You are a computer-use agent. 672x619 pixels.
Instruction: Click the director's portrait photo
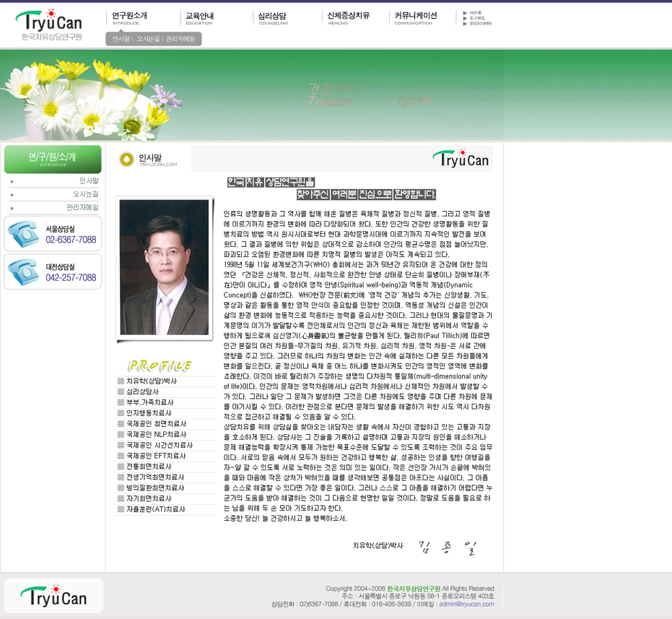164,257
